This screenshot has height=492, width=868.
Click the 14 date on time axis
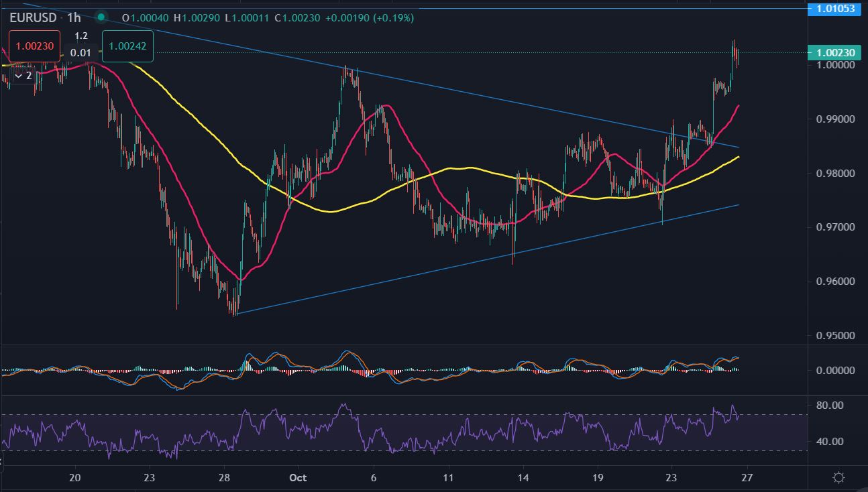(523, 478)
